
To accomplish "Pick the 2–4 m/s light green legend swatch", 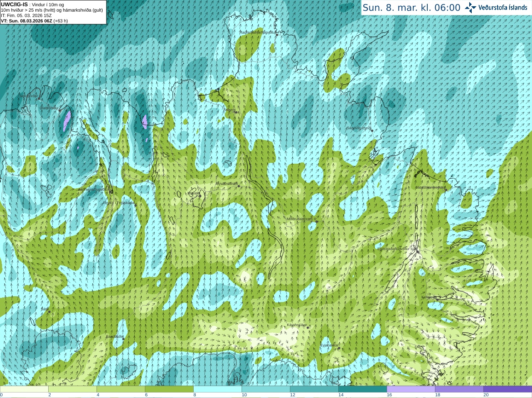I will 72,389.
